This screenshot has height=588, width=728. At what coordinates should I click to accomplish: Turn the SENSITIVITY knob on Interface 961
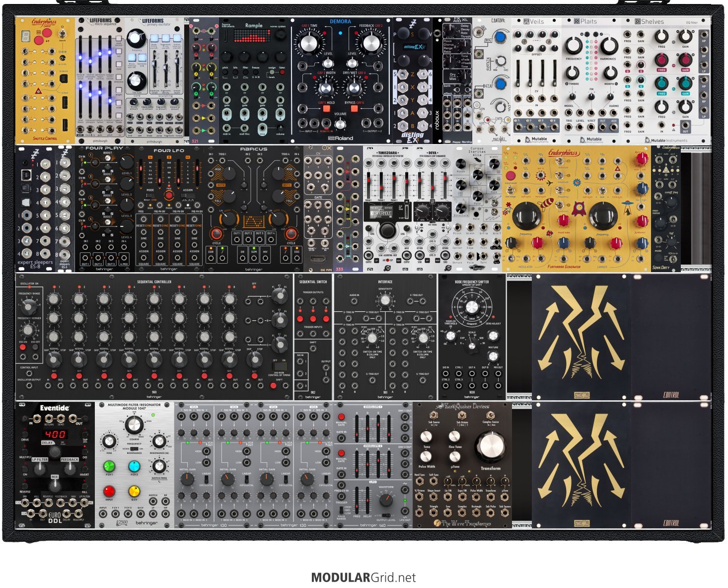(x=385, y=300)
